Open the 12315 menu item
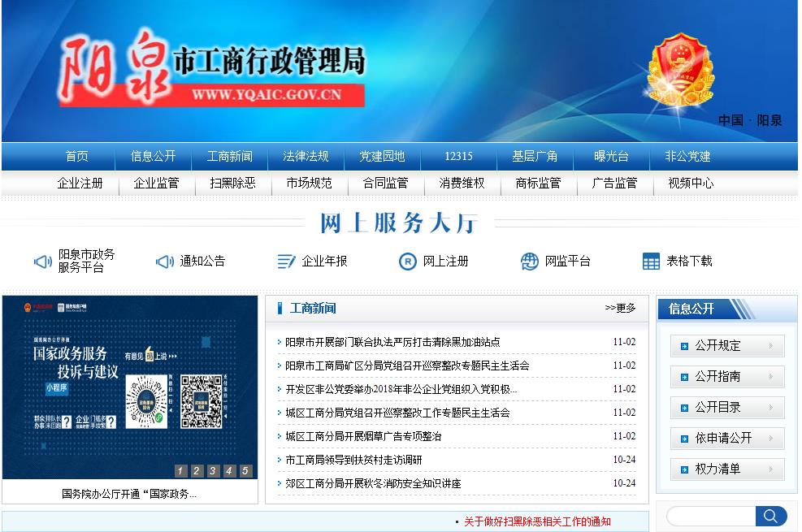Image resolution: width=802 pixels, height=532 pixels. (457, 156)
